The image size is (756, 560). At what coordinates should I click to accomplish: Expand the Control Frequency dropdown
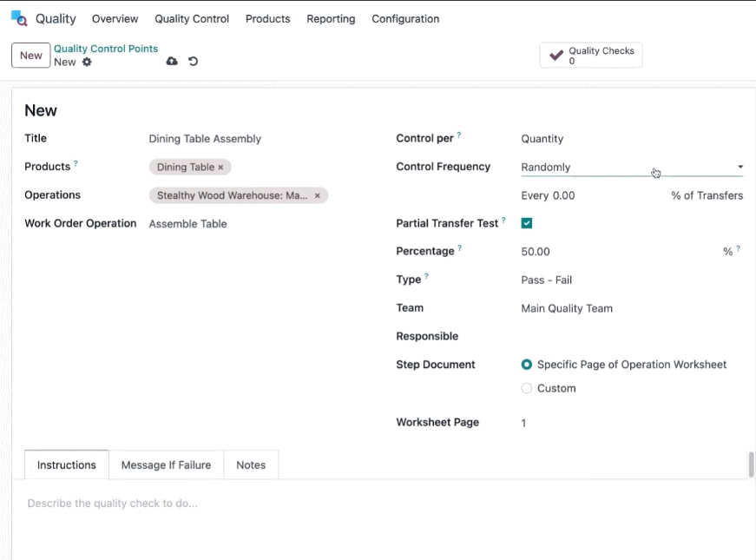tap(632, 168)
